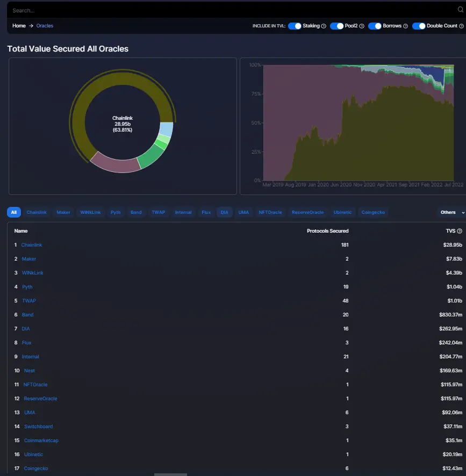Open the Double Count help icon
This screenshot has height=476, width=466.
coord(461,26)
